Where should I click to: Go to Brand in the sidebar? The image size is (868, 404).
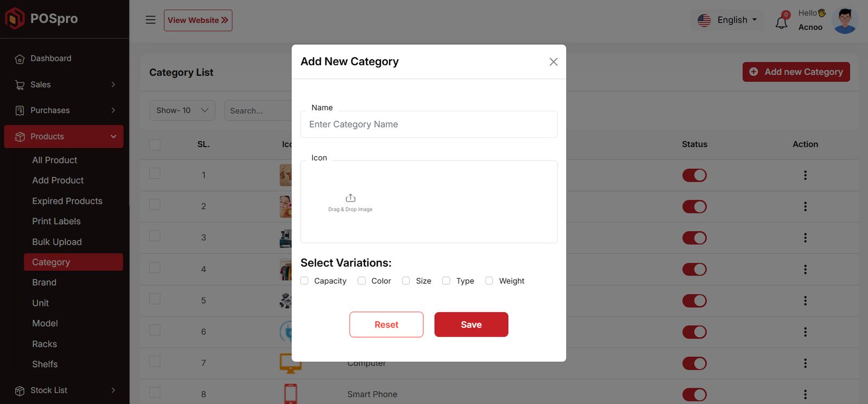click(44, 282)
